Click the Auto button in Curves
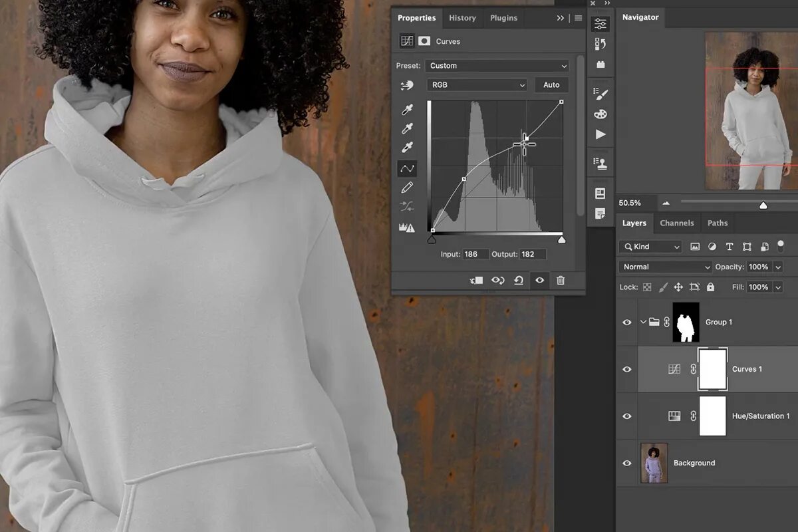Screen dimensions: 798x532 click(x=551, y=85)
